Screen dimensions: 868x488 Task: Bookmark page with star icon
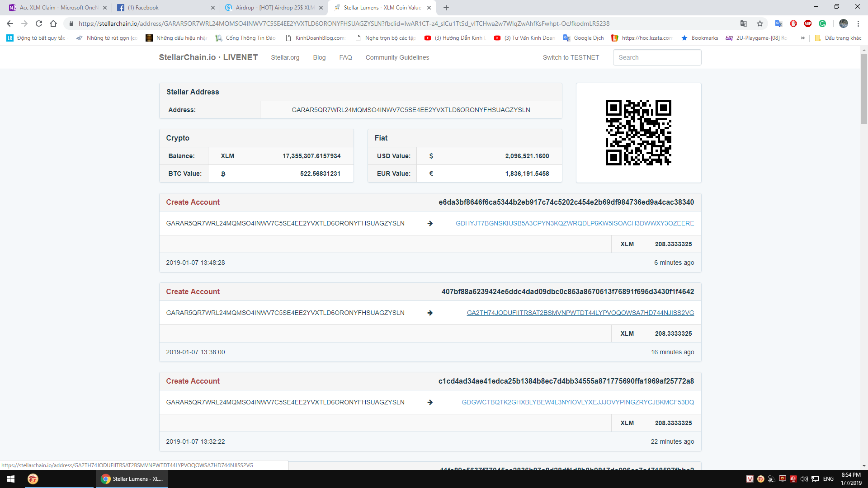(760, 23)
